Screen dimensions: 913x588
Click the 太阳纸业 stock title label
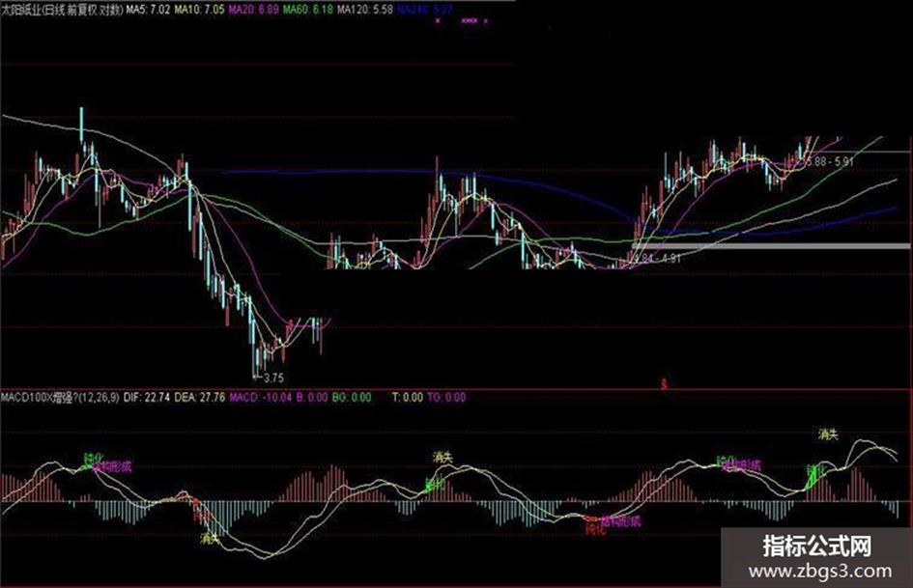click(62, 10)
